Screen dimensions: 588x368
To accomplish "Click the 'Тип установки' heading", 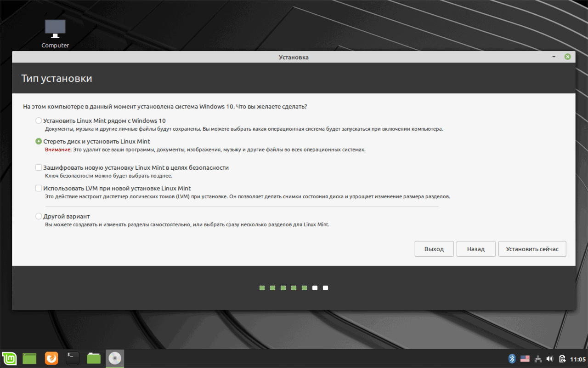I will pyautogui.click(x=57, y=78).
